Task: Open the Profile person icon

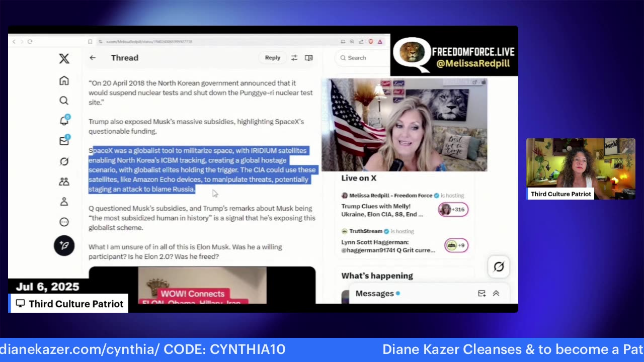Action: click(64, 202)
